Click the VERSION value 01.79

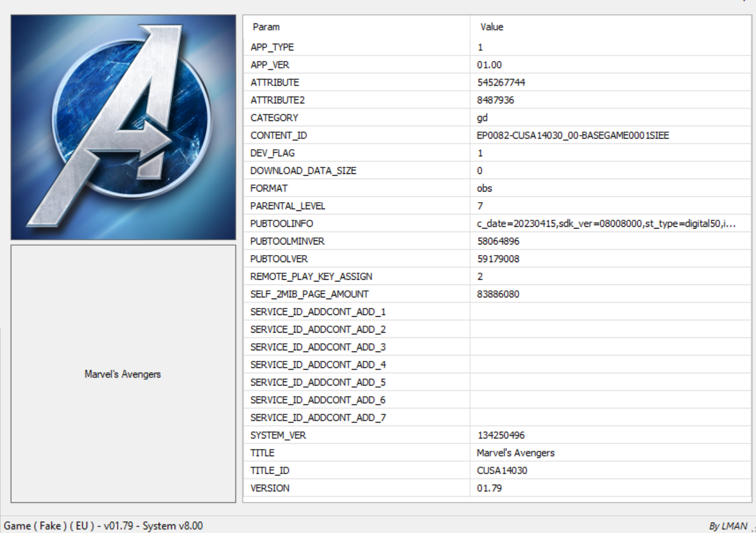pyautogui.click(x=489, y=488)
